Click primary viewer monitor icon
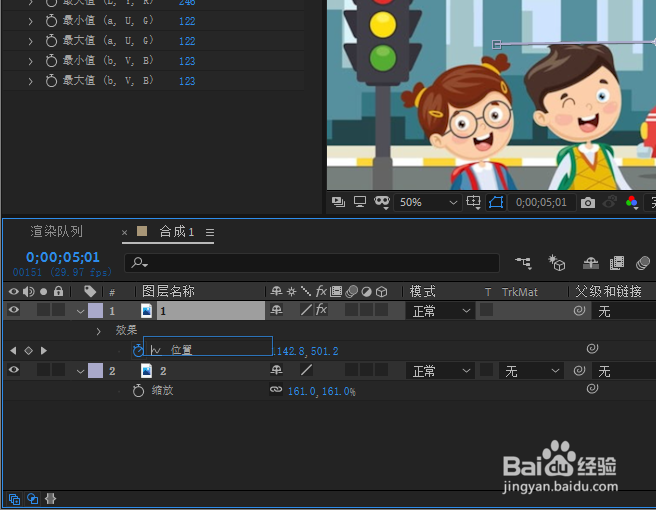Viewport: 656px width, 510px height. [360, 202]
